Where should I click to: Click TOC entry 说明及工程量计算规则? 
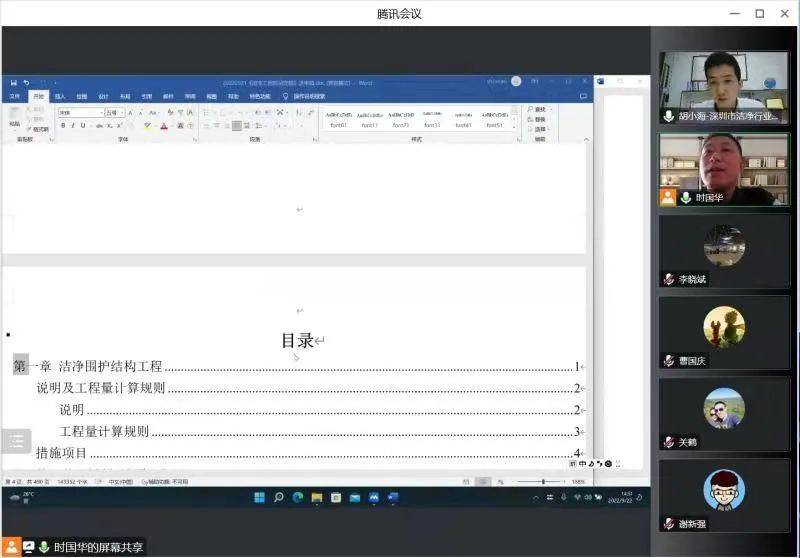101,388
